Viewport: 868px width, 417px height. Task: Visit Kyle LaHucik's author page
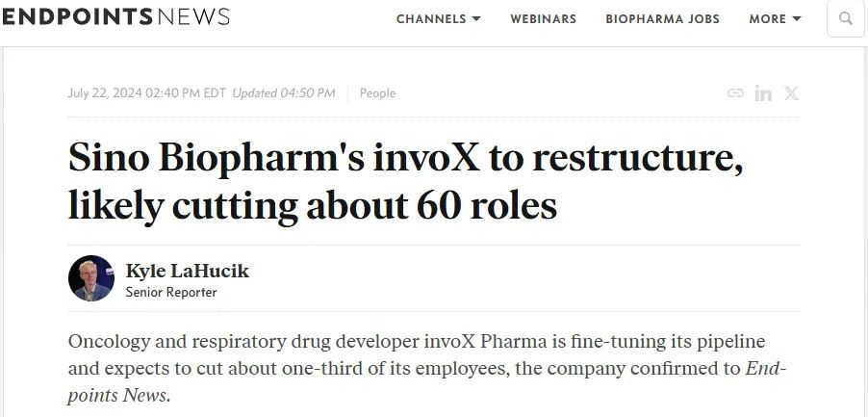(x=187, y=271)
